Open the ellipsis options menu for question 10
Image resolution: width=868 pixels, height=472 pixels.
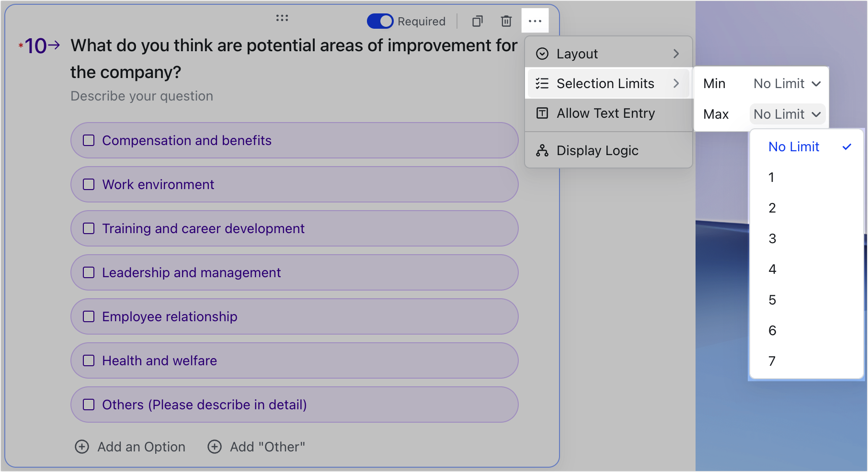(535, 21)
